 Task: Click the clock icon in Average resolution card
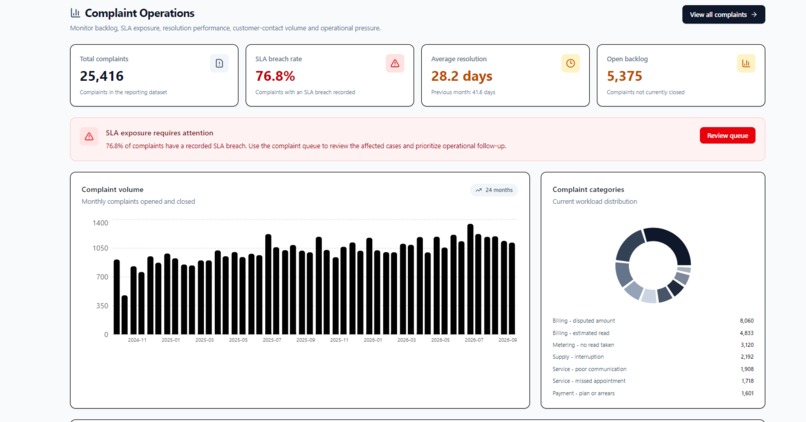click(571, 63)
